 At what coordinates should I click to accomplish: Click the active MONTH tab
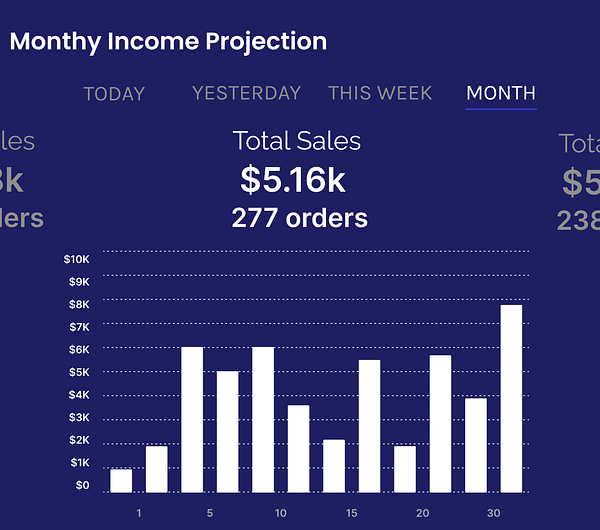[x=501, y=93]
